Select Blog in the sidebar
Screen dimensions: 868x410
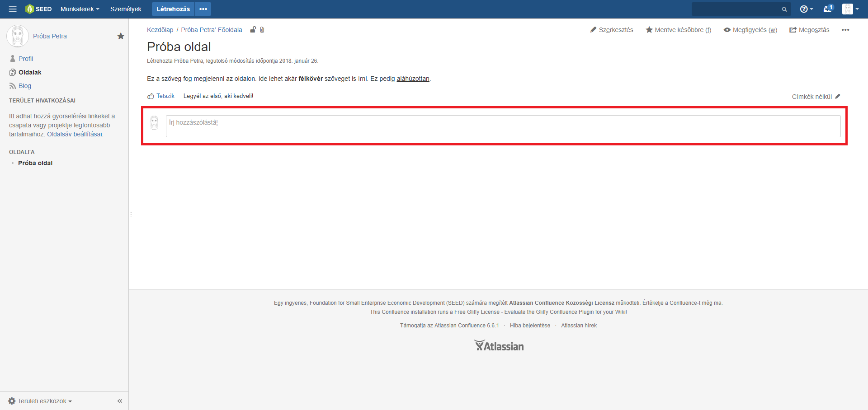pyautogui.click(x=25, y=86)
